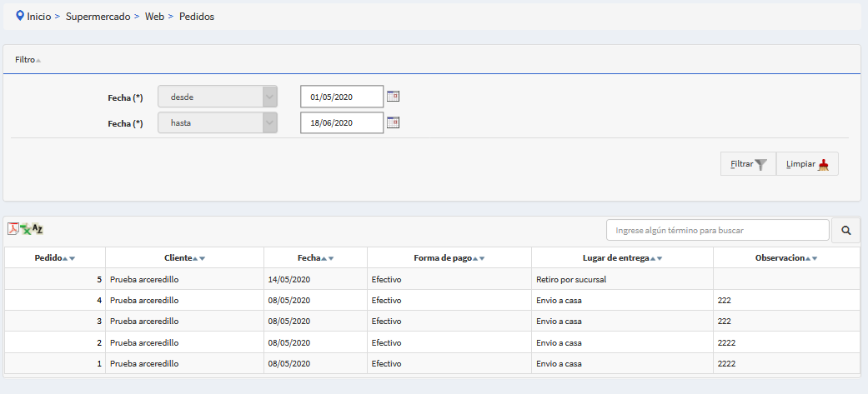Export orders table to PDF
Viewport: 868px width, 394px height.
click(13, 229)
